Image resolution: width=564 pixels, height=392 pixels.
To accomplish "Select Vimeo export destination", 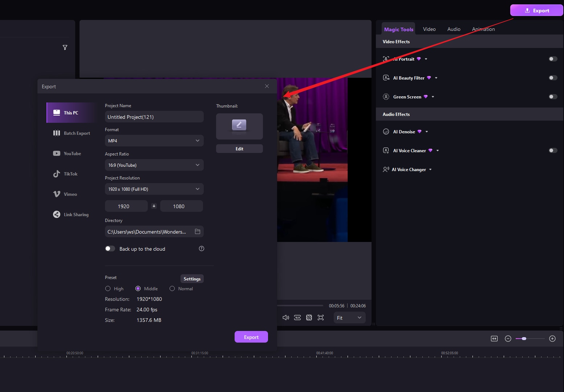I will 72,194.
